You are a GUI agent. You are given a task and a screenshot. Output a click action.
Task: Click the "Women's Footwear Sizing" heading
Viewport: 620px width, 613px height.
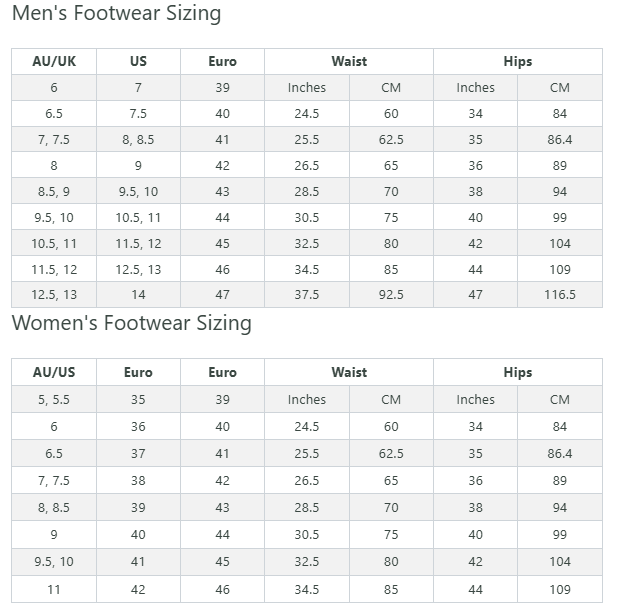[131, 324]
